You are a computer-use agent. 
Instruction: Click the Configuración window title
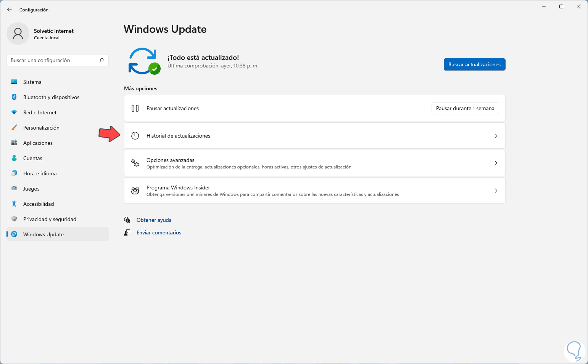34,10
